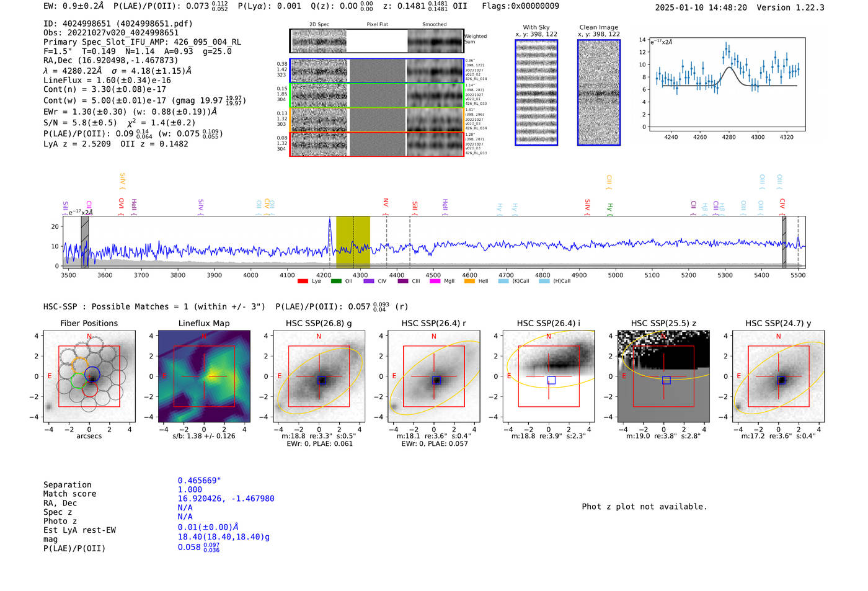Click the blue fiber circle in Fiber Positions
This screenshot has width=868, height=591.
pyautogui.click(x=92, y=374)
